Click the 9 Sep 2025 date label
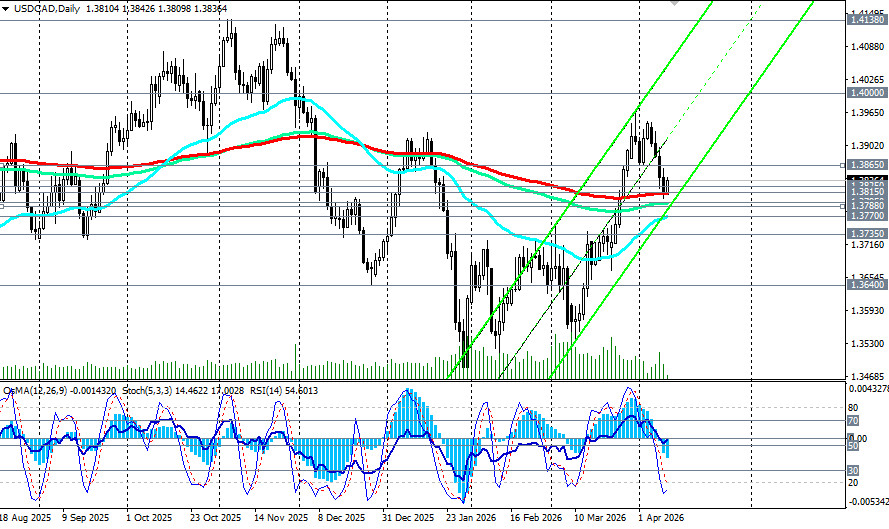This screenshot has width=889, height=529. tap(86, 518)
